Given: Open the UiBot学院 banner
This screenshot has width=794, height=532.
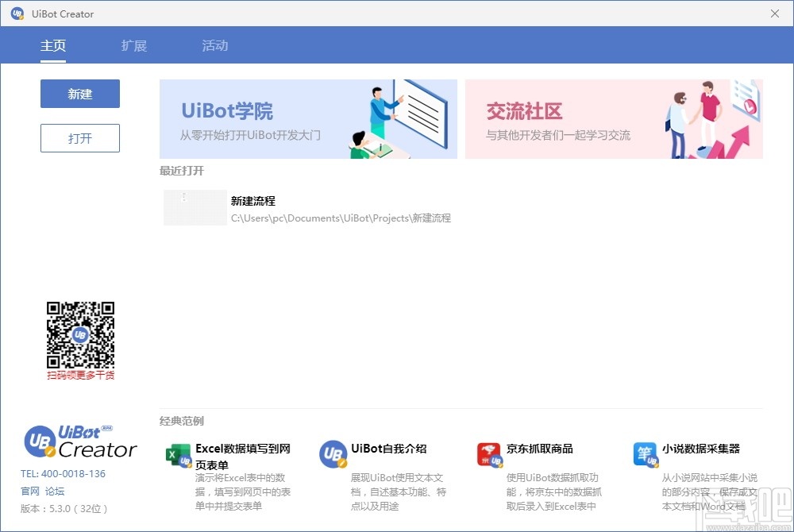Looking at the screenshot, I should click(x=308, y=119).
